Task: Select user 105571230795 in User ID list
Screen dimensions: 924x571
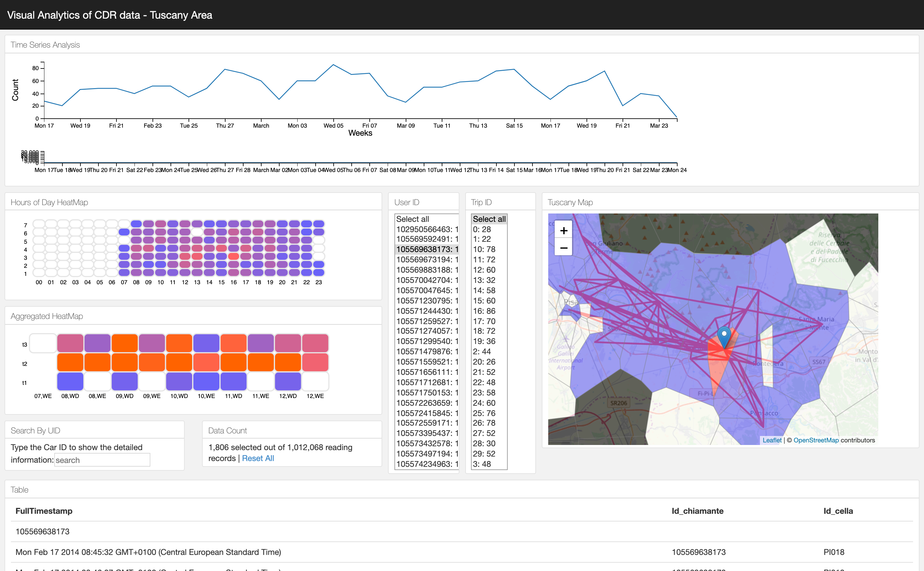Action: (x=427, y=301)
